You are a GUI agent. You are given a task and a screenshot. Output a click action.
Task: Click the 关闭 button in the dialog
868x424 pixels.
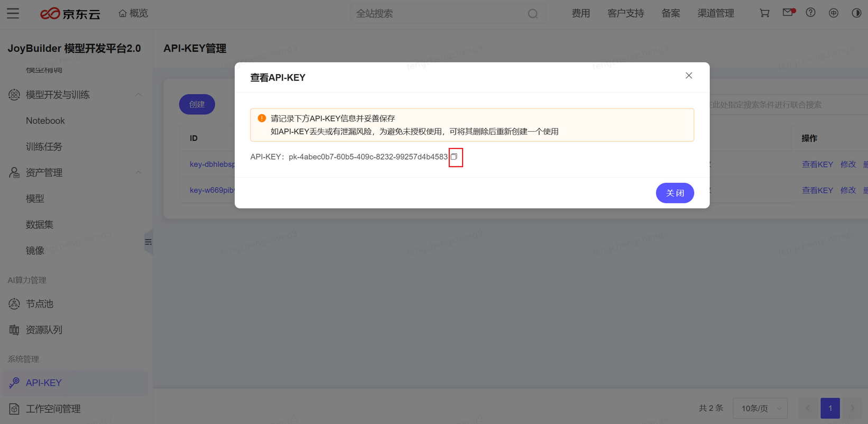click(x=675, y=193)
